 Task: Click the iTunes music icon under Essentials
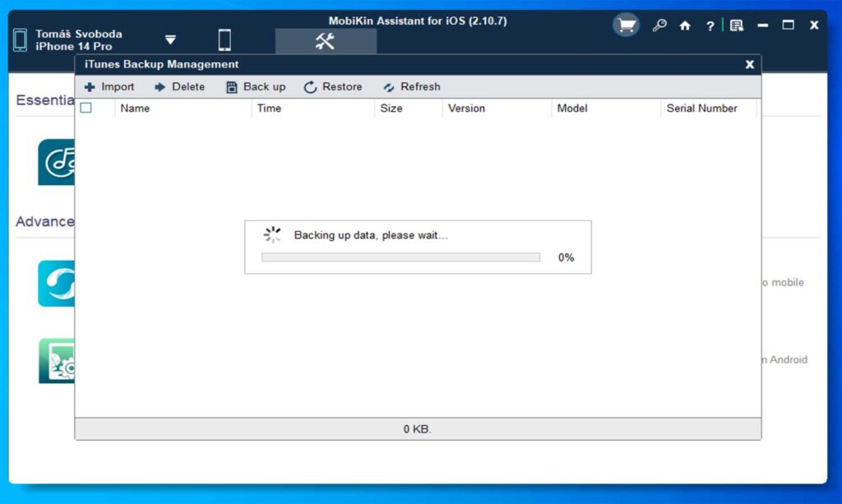tap(57, 162)
